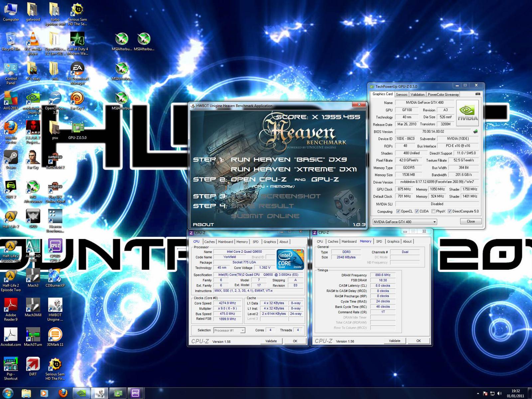Uncheck the CUDA checkbox in GPU-Z
The width and height of the screenshot is (532, 399).
point(417,211)
